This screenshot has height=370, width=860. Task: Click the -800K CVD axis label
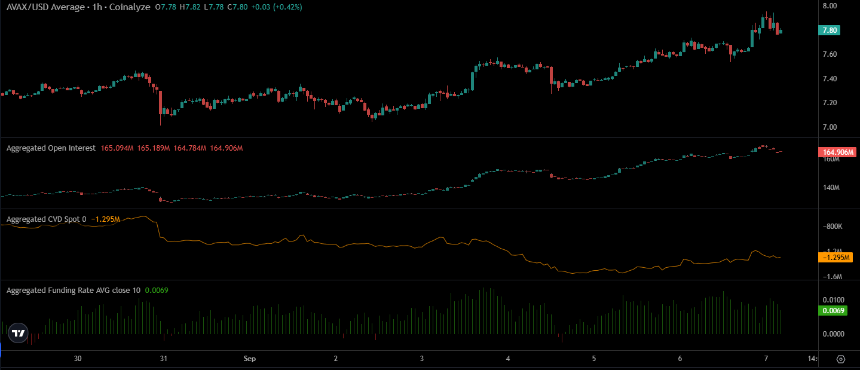[833, 226]
